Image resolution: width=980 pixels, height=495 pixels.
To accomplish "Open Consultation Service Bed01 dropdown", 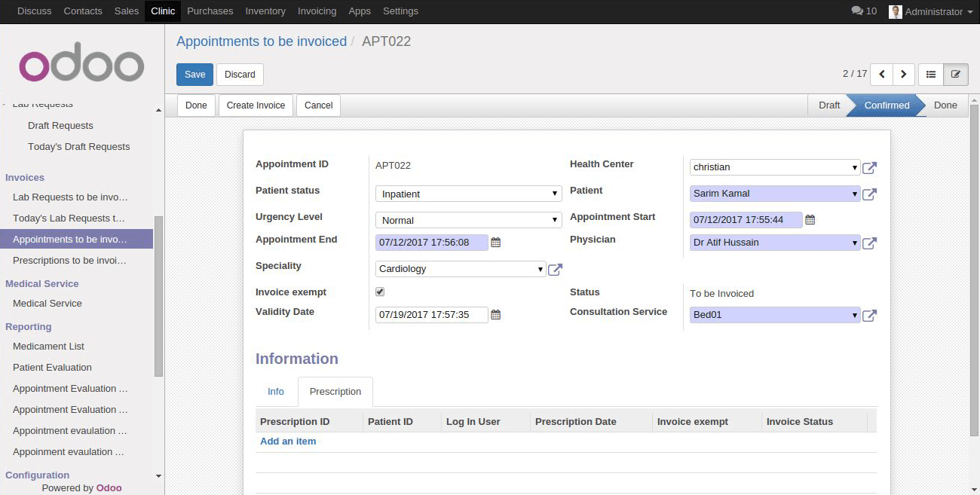I will click(855, 315).
